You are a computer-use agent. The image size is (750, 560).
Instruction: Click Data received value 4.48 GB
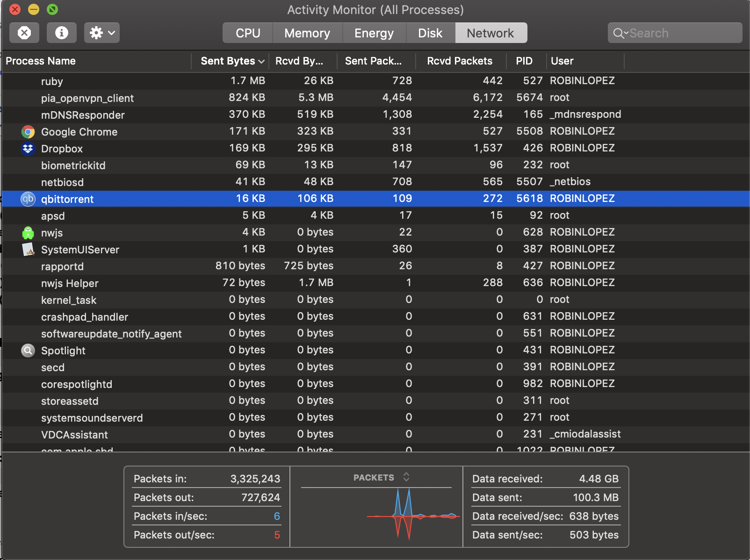(599, 479)
